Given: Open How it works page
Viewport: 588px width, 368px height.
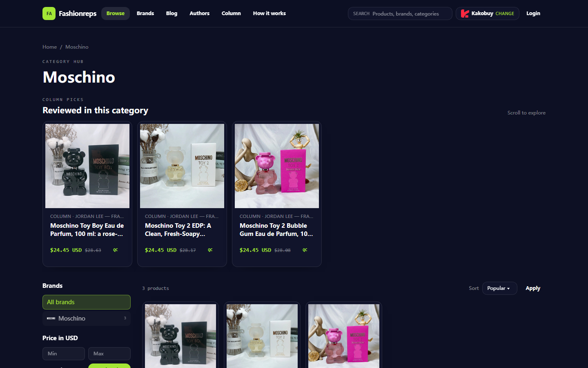Looking at the screenshot, I should click(x=269, y=13).
